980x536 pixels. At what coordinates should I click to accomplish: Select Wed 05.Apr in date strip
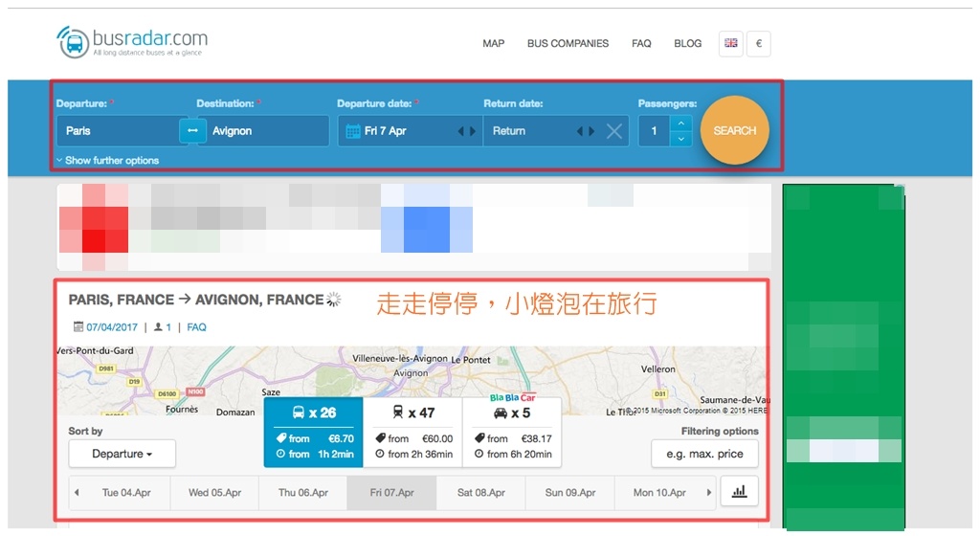[214, 492]
